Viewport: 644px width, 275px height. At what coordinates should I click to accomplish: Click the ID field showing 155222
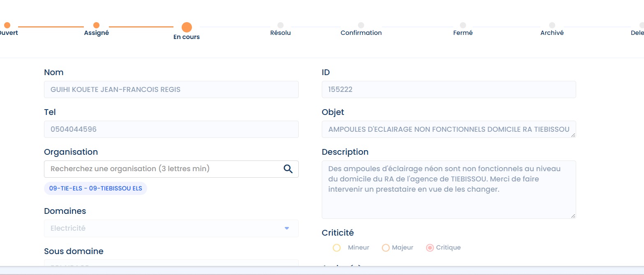448,89
